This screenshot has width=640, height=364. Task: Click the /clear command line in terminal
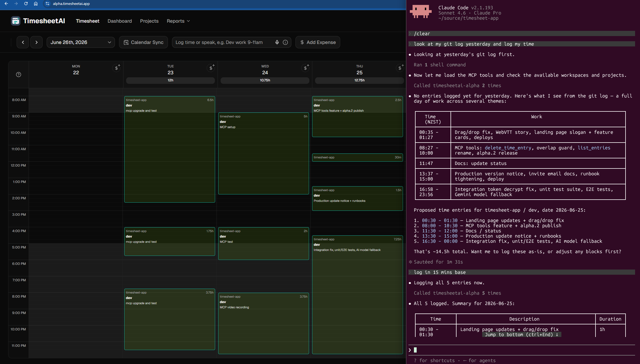522,34
